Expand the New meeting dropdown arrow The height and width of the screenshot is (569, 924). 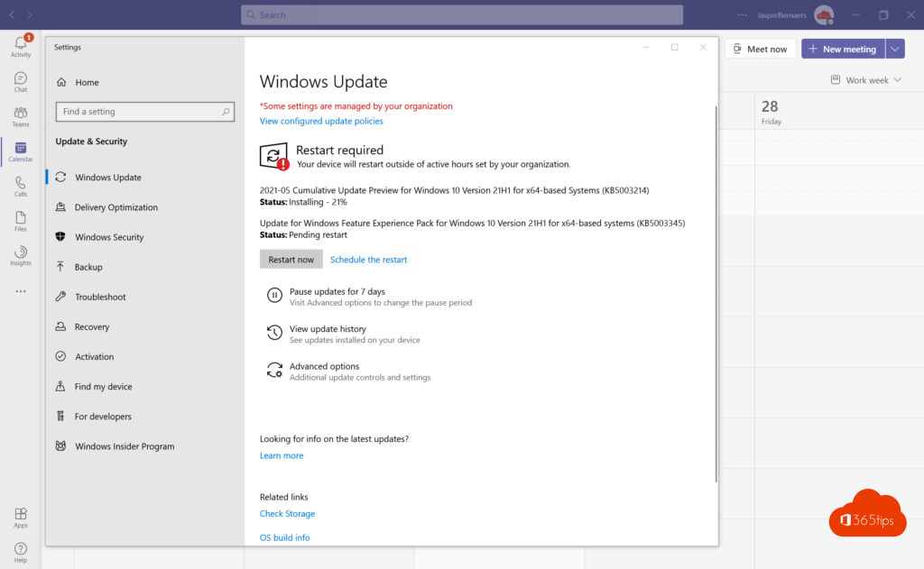click(x=895, y=49)
